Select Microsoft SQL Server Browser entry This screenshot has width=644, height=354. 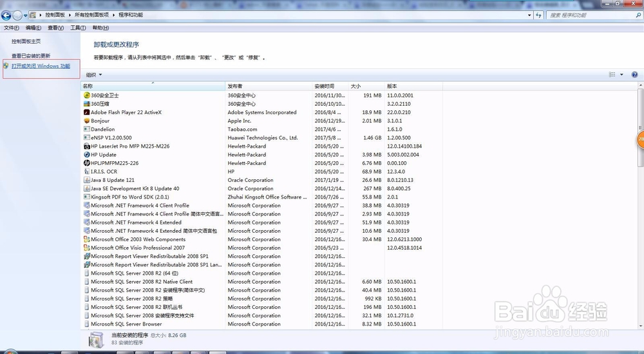126,324
